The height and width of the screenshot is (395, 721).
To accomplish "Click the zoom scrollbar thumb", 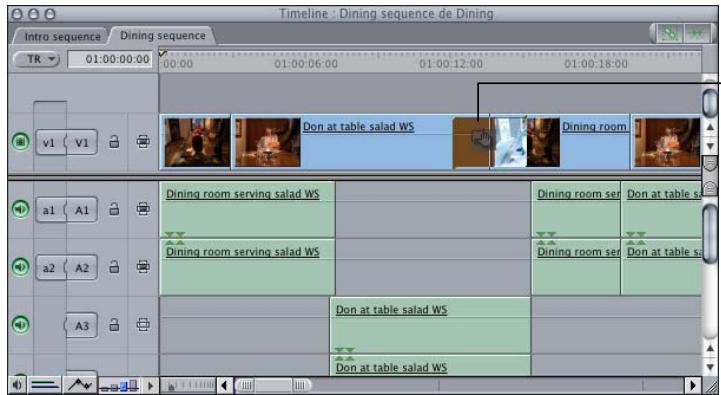I will point(273,385).
